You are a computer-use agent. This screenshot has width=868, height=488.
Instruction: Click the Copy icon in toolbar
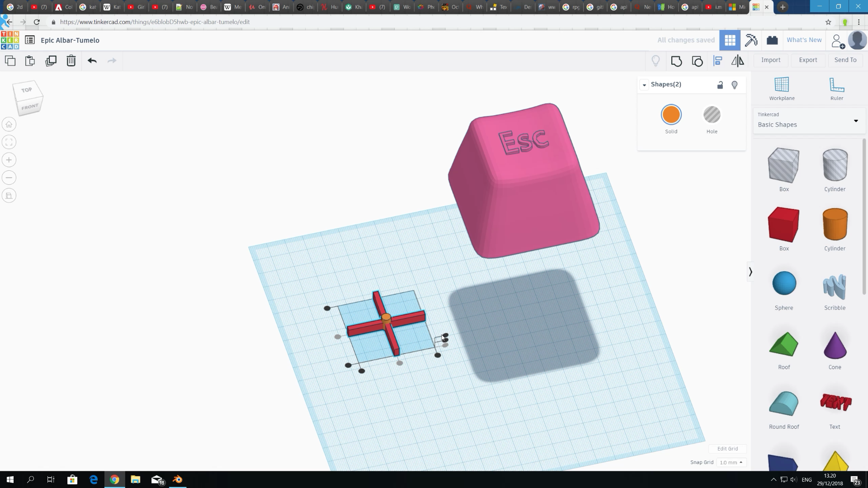[10, 61]
